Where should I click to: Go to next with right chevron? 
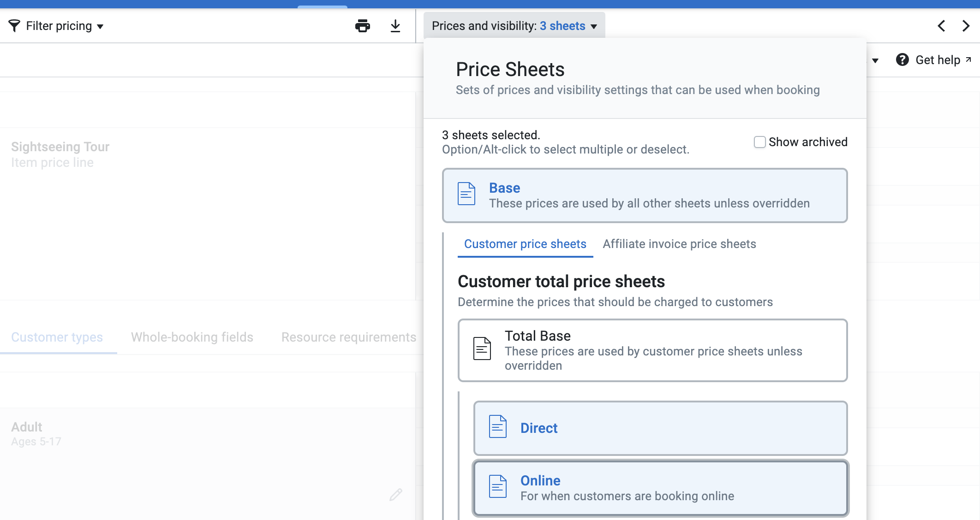click(966, 26)
